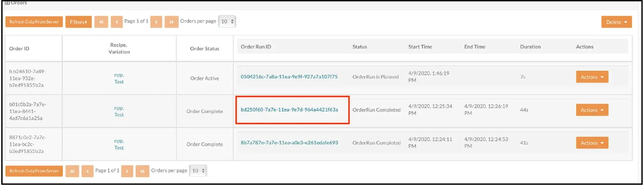Go to last page in top pagination
The image size is (644, 186).
(171, 22)
